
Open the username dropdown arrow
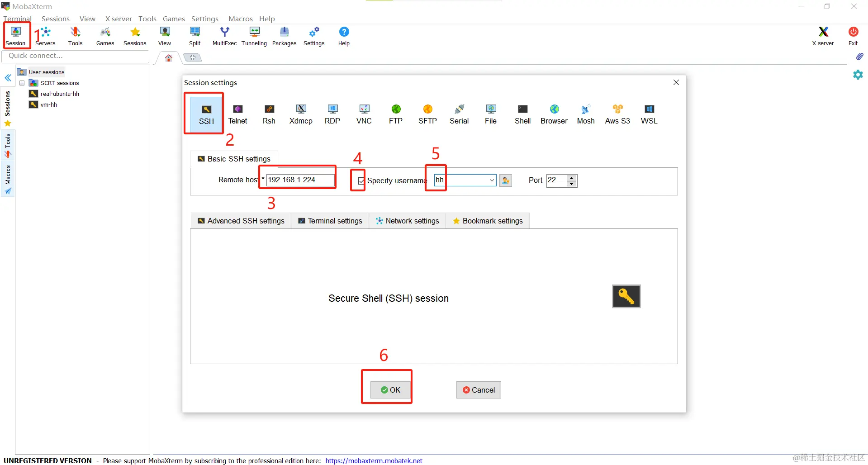click(x=492, y=180)
